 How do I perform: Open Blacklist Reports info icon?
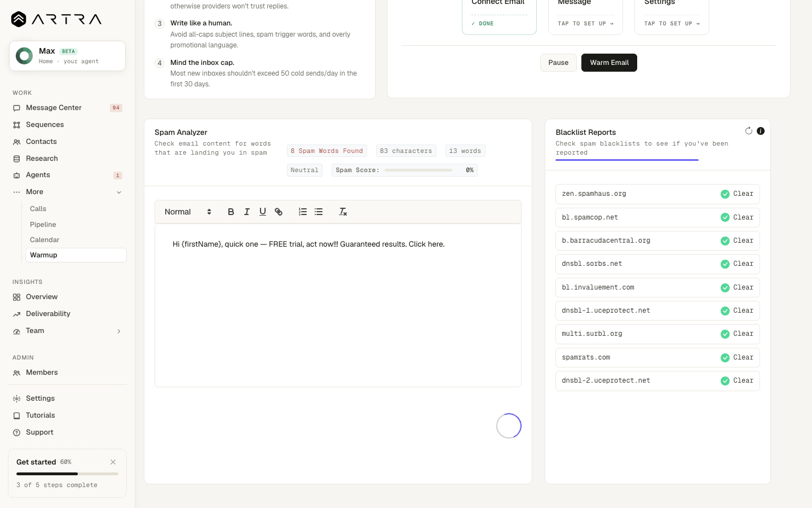tap(761, 131)
